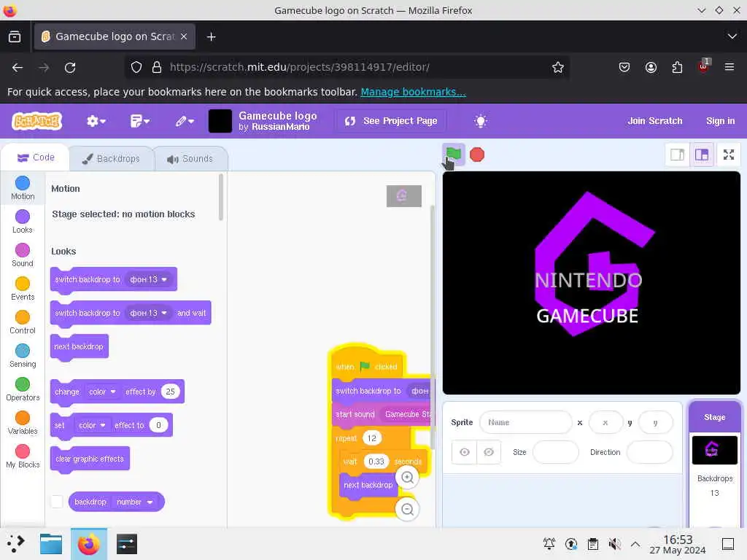Viewport: 747px width, 560px height.
Task: Select the Looks block category
Action: point(23,222)
